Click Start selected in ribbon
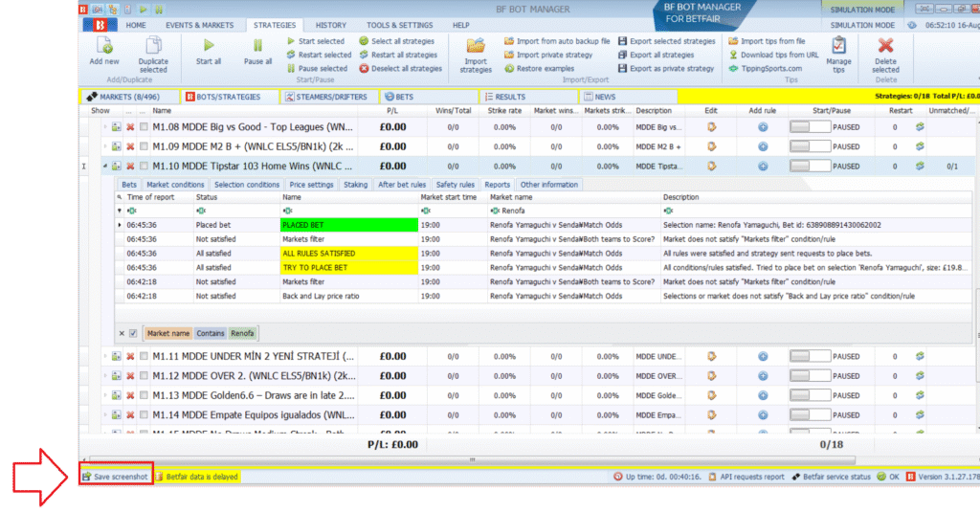980x512 pixels. 316,41
